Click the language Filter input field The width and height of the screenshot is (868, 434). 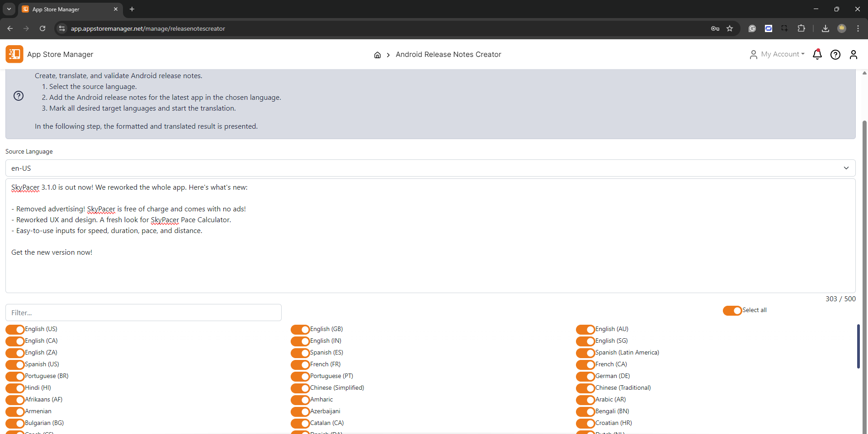(x=143, y=313)
